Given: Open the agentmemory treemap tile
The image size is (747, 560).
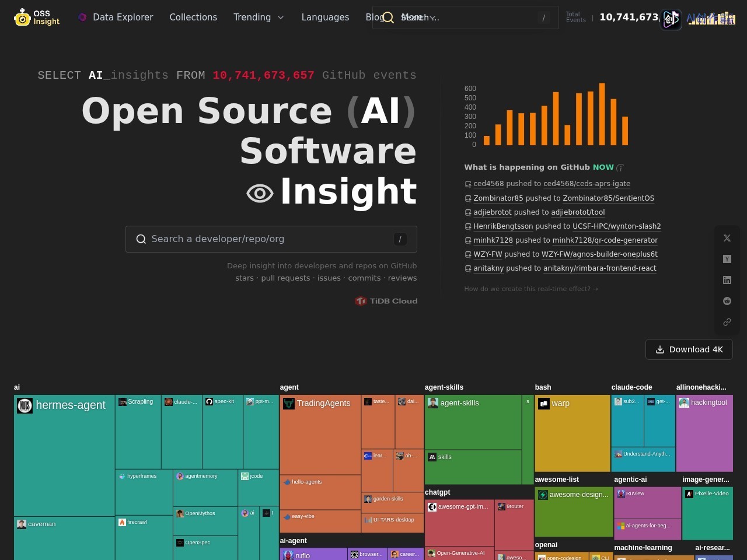Looking at the screenshot, I should (x=205, y=488).
